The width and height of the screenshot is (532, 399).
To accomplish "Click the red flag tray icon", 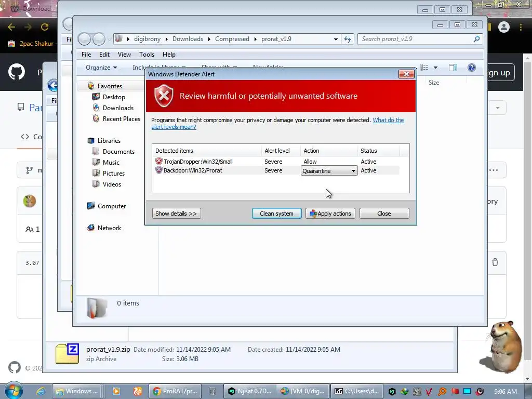I will (x=455, y=392).
